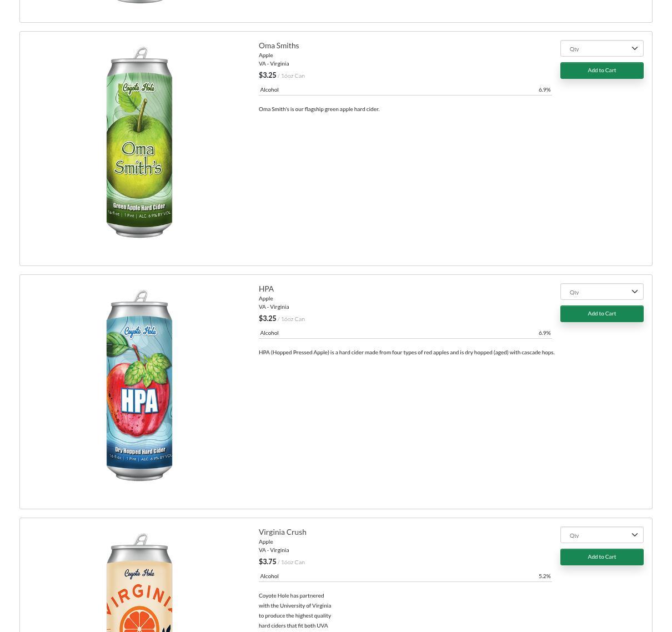The width and height of the screenshot is (672, 632).
Task: Click the $3.25 price of Oma Smiths
Action: point(267,75)
